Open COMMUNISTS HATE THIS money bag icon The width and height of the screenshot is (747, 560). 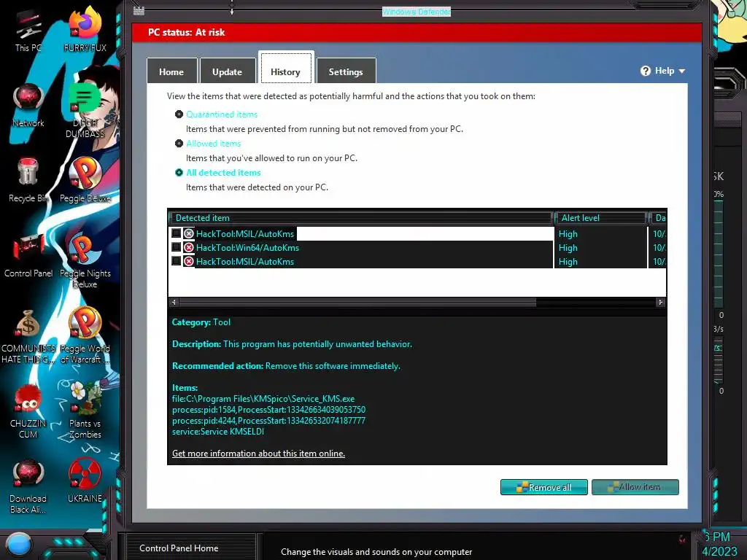pyautogui.click(x=28, y=335)
